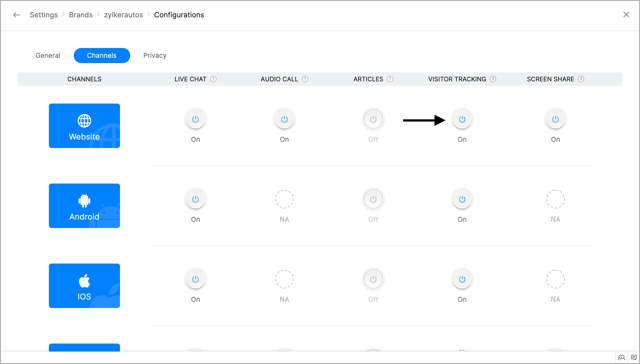Disable Website Screen Share toggle
Image resolution: width=640 pixels, height=364 pixels.
coord(555,119)
